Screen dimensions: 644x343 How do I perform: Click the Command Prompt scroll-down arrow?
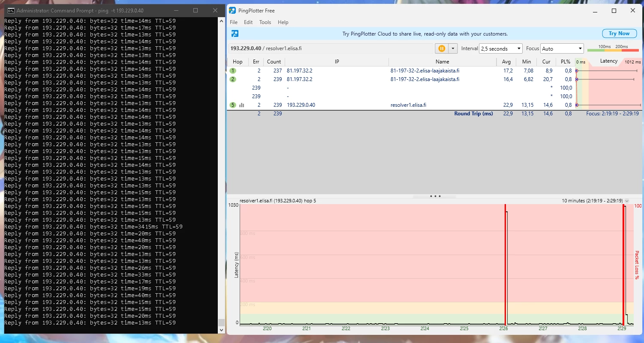pos(222,330)
